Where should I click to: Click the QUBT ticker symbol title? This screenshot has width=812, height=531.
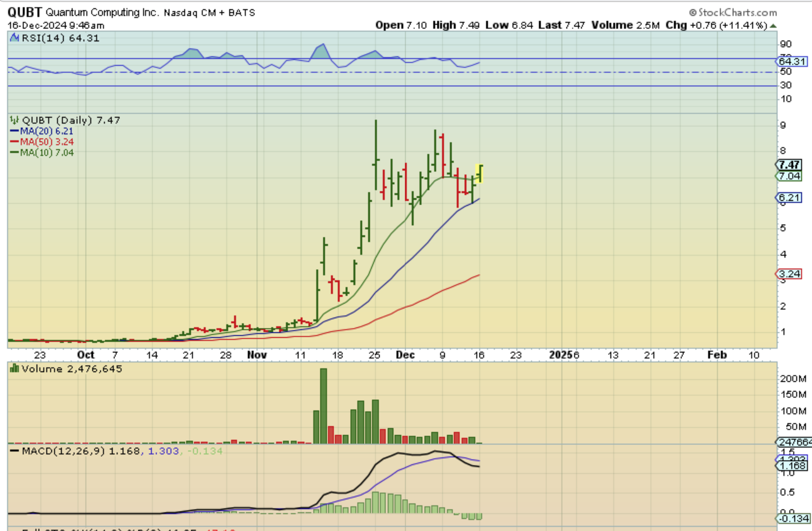coord(24,12)
